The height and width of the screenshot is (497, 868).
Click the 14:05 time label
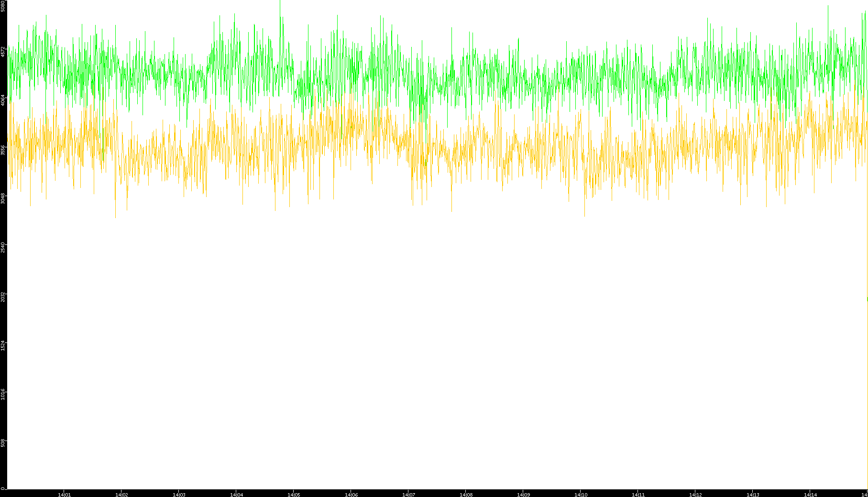294,495
